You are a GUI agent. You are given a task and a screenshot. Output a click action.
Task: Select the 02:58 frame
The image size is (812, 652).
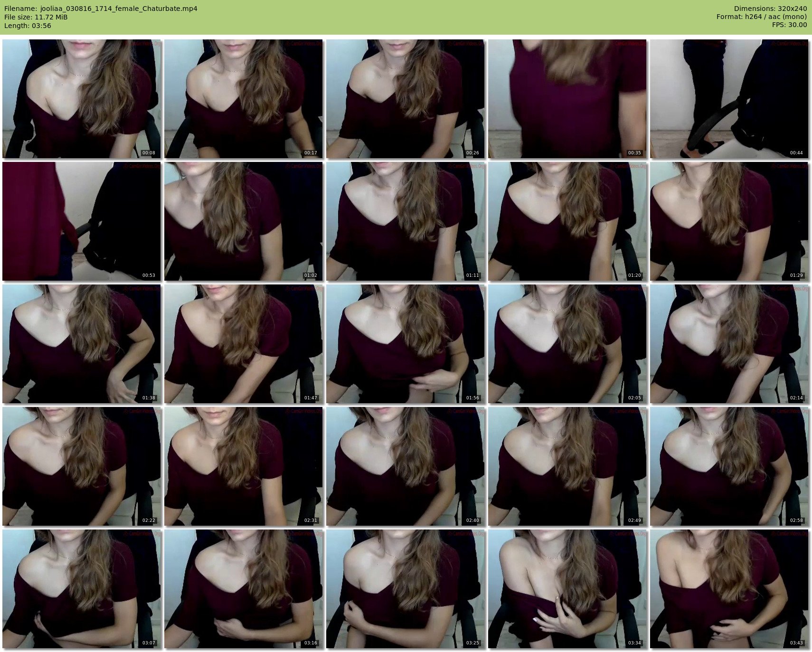point(729,466)
